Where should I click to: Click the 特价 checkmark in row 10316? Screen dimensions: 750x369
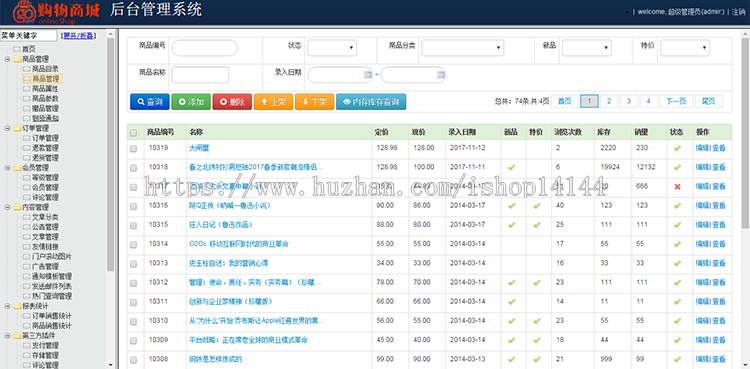pyautogui.click(x=537, y=206)
